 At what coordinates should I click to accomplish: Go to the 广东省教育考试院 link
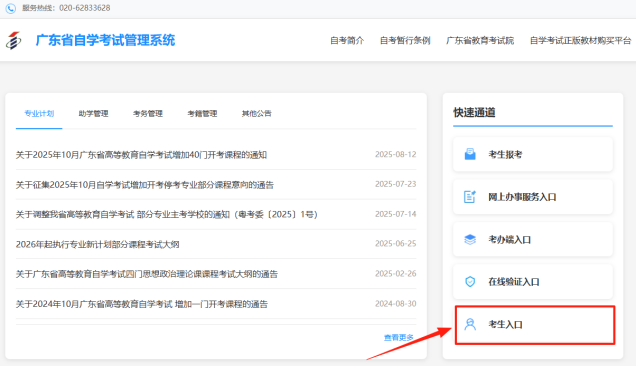tap(480, 41)
